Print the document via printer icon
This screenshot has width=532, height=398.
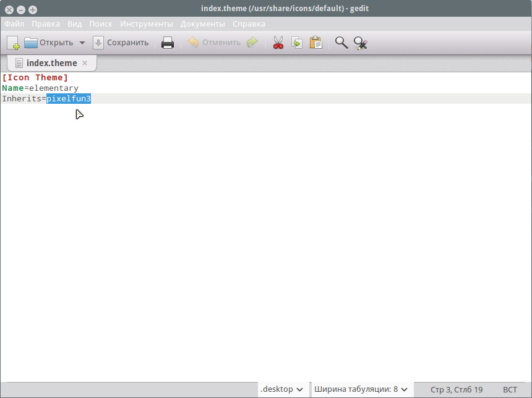[168, 43]
